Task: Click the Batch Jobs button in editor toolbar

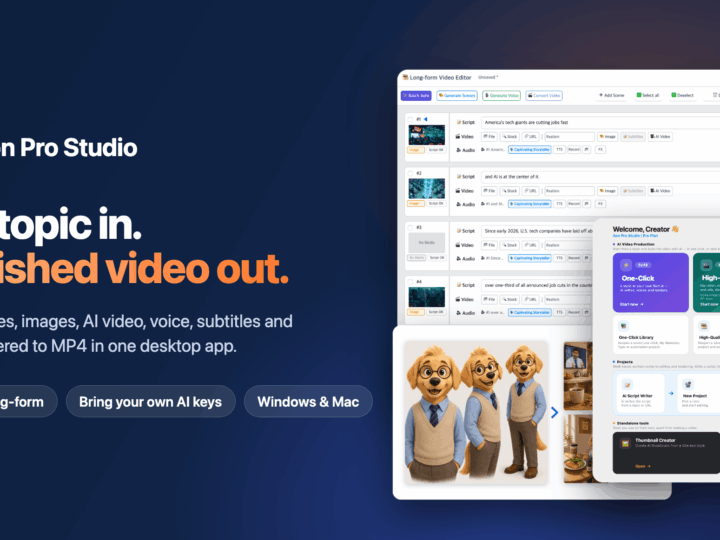Action: click(x=416, y=96)
